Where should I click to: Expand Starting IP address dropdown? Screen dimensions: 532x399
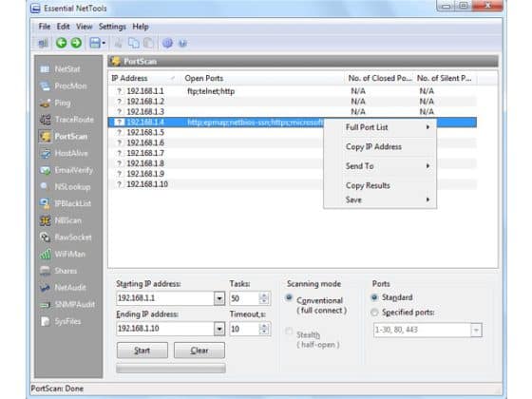[x=219, y=298]
